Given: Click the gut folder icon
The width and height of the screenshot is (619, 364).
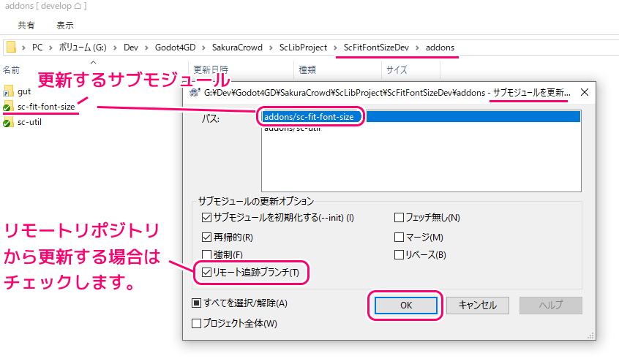Looking at the screenshot, I should click(7, 91).
